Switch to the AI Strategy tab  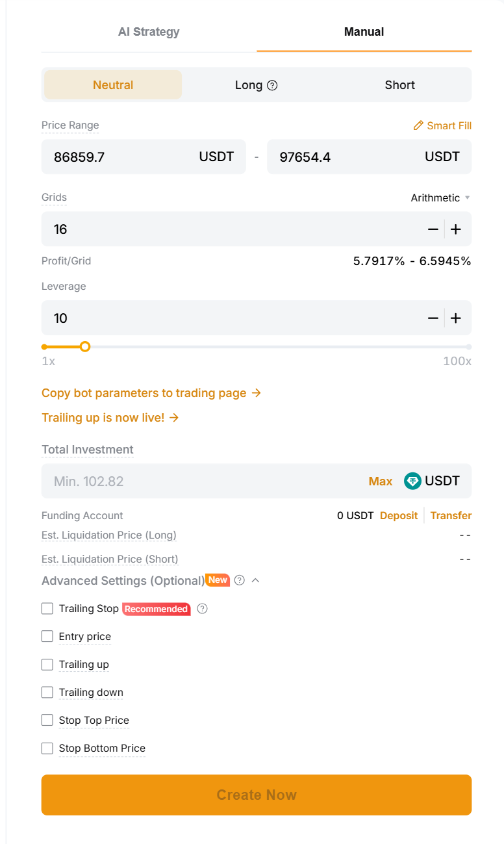[149, 31]
